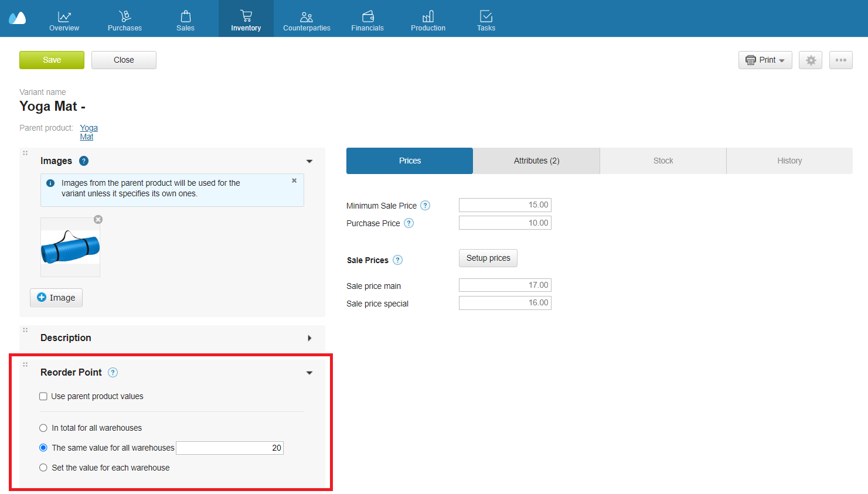Click the green Save button
Screen dimensions: 868x494
click(52, 60)
